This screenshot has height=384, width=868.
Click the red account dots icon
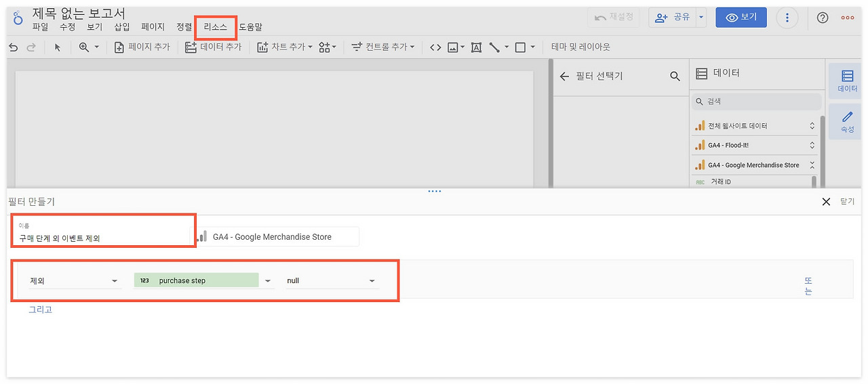(848, 18)
